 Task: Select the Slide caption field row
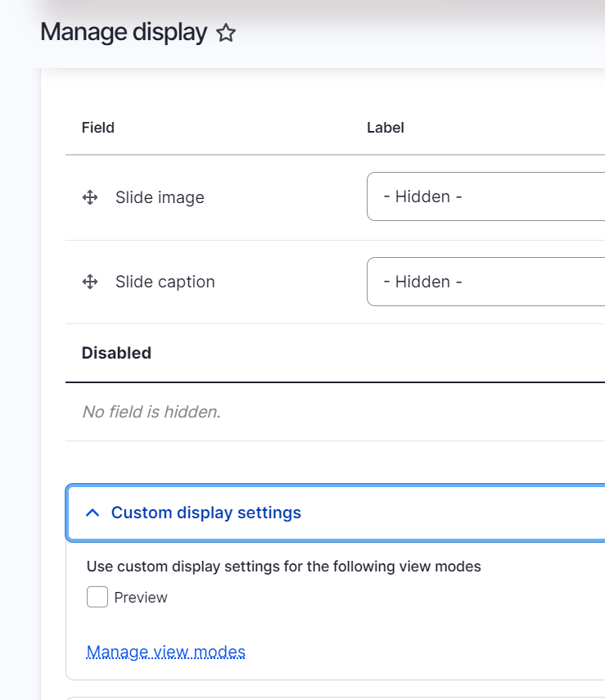click(x=164, y=282)
